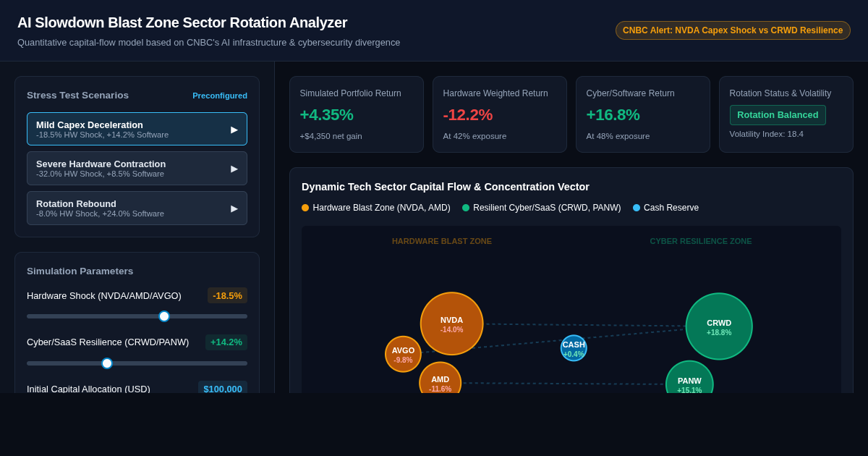The height and width of the screenshot is (456, 868).
Task: Click the blue Cash Reserve legend dot
Action: point(637,208)
